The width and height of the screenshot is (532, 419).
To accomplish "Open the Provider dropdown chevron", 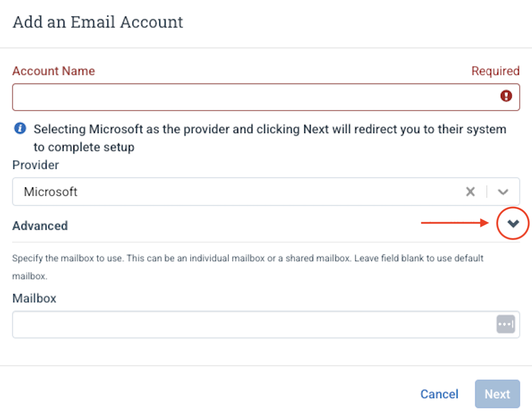I will pyautogui.click(x=503, y=192).
